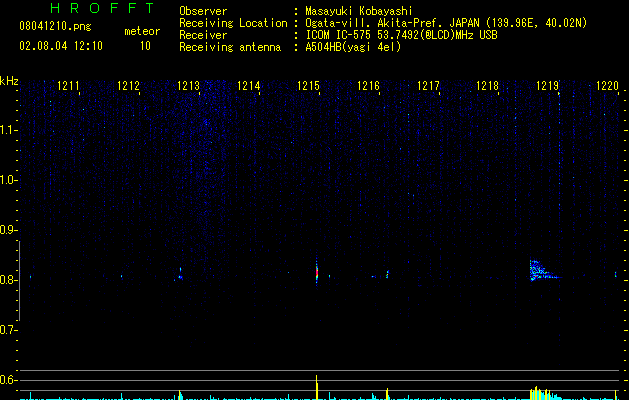Click the 1216 time marker
The height and width of the screenshot is (400, 629).
(x=368, y=86)
